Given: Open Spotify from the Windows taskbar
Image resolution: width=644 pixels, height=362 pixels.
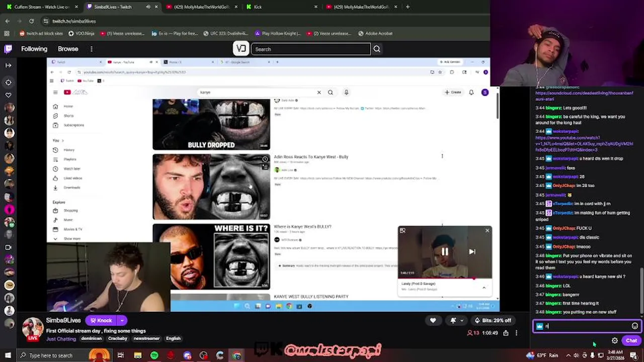Looking at the screenshot, I should 154,355.
